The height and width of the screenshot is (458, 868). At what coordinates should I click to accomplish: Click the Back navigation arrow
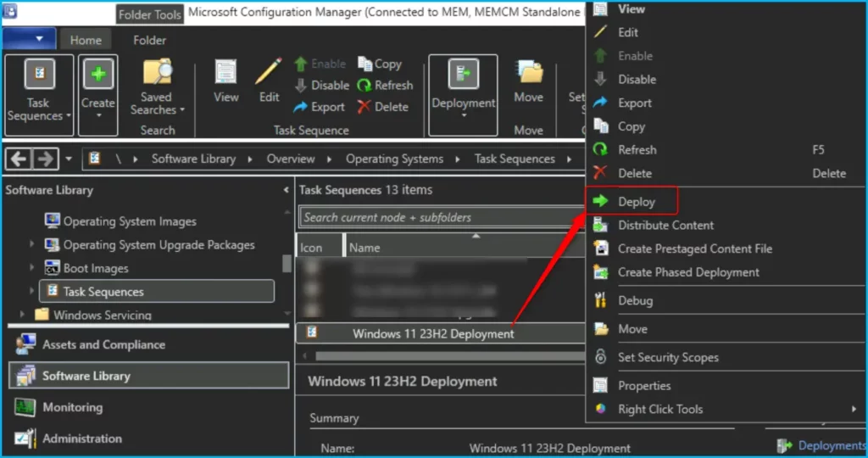coord(19,159)
